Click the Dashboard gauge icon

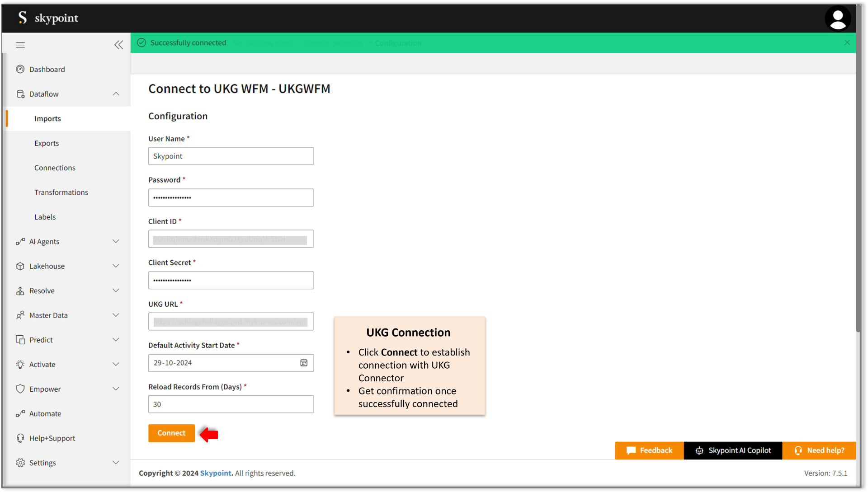click(x=20, y=69)
